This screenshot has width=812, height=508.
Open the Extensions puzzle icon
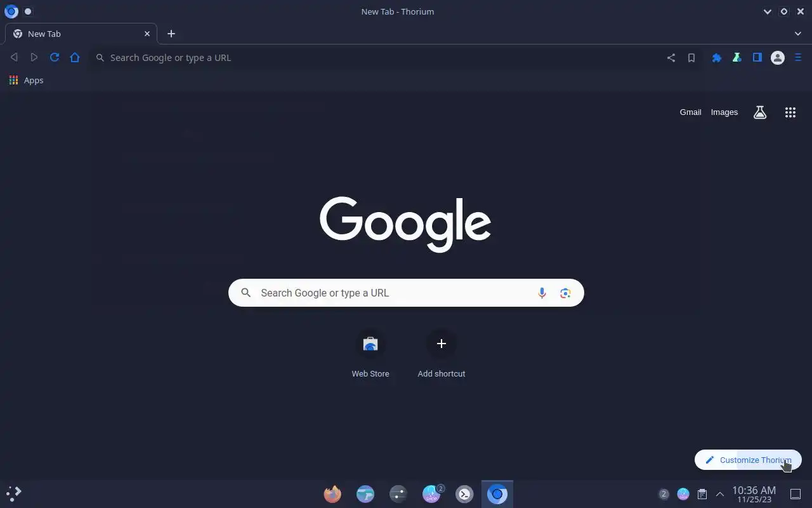(717, 58)
